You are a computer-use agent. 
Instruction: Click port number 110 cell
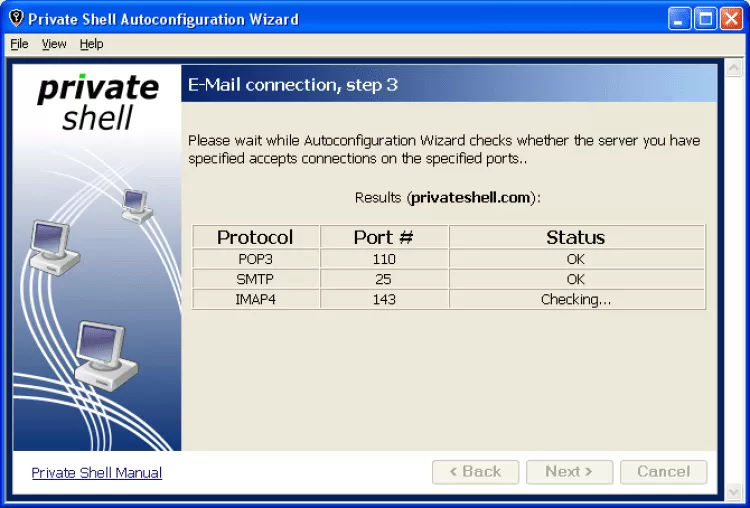(384, 259)
